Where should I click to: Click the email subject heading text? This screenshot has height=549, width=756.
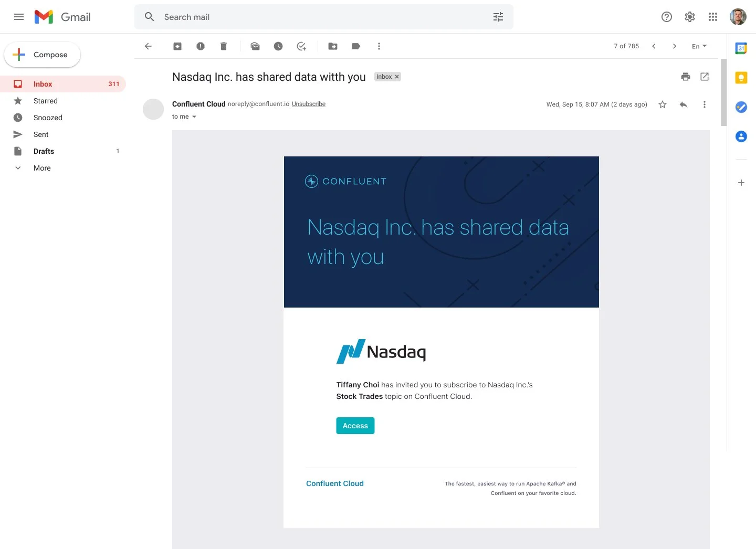pos(269,77)
